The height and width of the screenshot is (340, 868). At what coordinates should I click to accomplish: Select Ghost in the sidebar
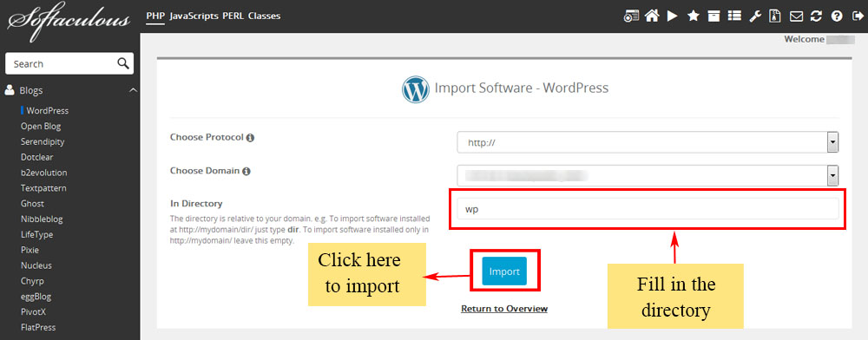pos(32,204)
